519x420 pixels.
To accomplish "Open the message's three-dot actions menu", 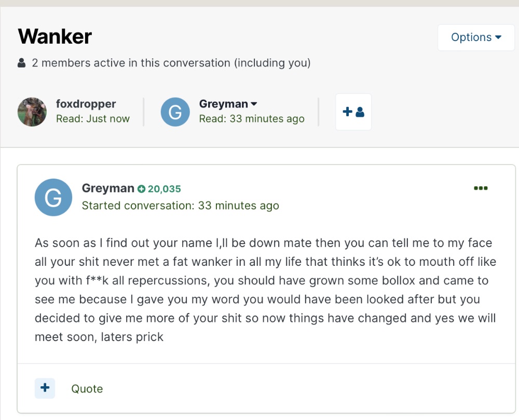I will point(481,188).
